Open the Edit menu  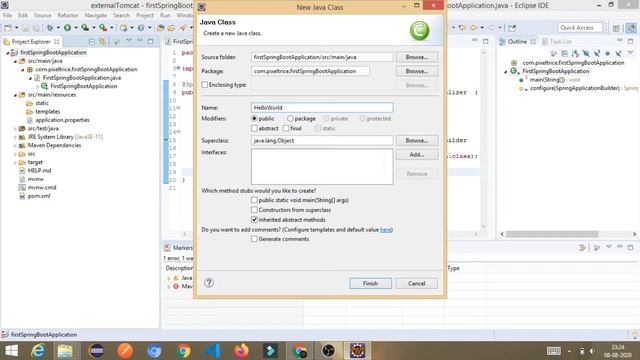23,15
